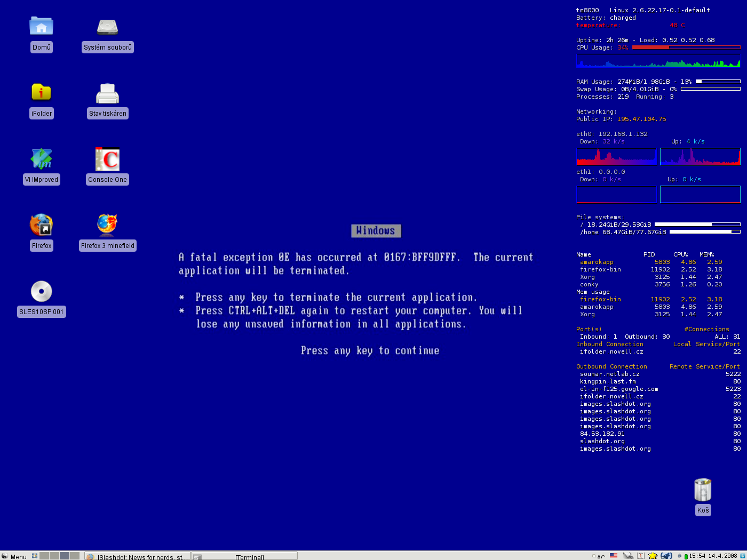Screen dimensions: 747x560
Task: Click the show-desktop icon beside Menu
Action: tap(35, 556)
